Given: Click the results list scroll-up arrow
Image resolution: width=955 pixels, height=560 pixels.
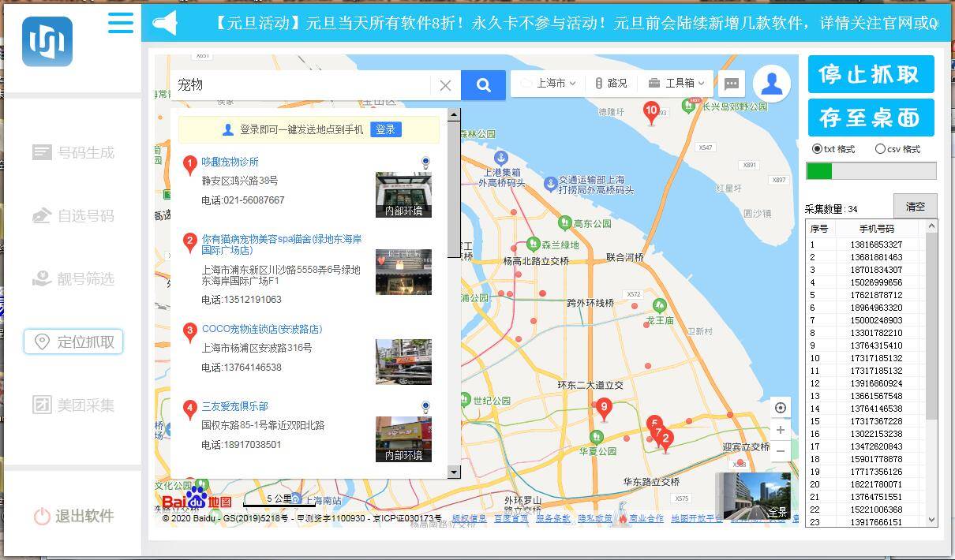Looking at the screenshot, I should coord(453,114).
